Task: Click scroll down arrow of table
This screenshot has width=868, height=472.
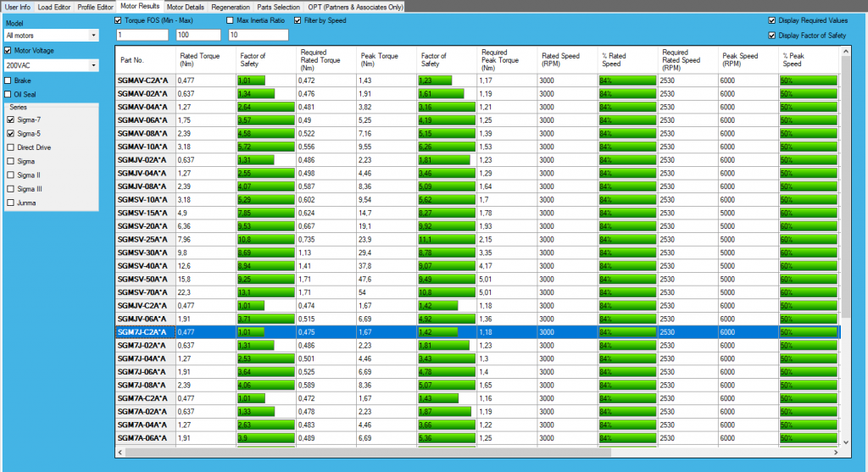Action: click(845, 442)
